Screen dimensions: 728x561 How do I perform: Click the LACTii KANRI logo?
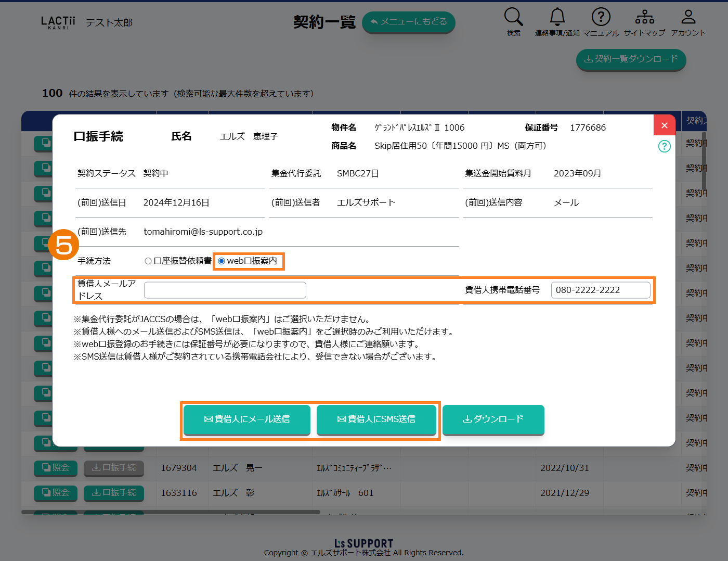click(58, 22)
